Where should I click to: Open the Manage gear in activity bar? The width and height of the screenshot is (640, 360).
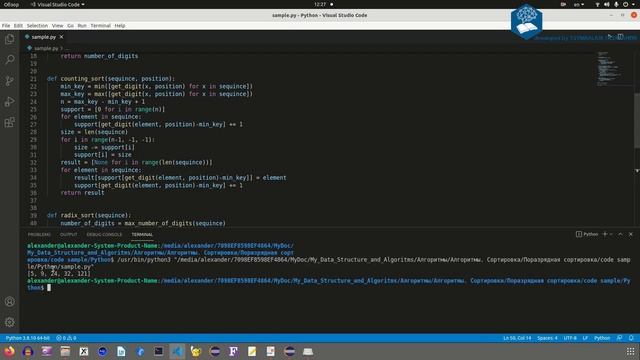(x=9, y=322)
